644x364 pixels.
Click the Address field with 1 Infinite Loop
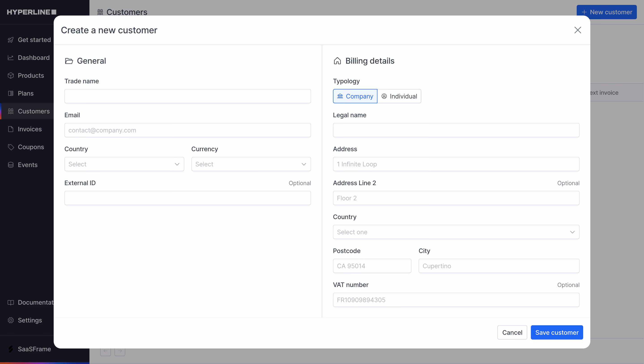456,164
